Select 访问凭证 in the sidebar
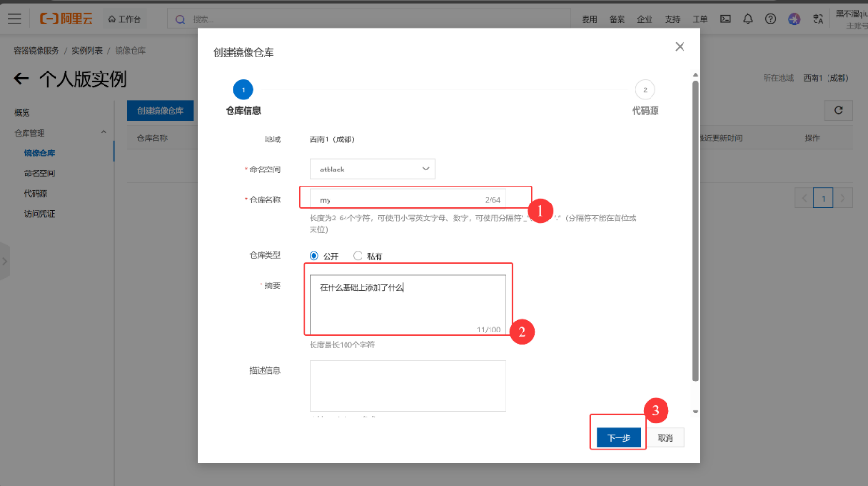868x486 pixels. click(x=40, y=213)
